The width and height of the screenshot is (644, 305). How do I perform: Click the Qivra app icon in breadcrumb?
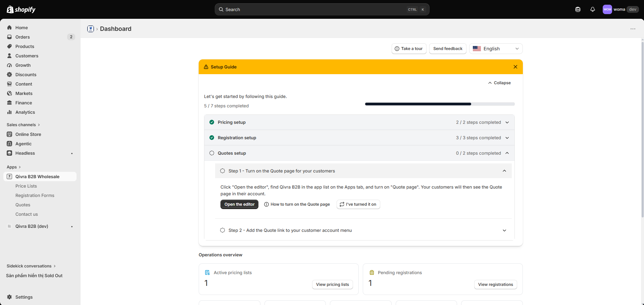[91, 29]
